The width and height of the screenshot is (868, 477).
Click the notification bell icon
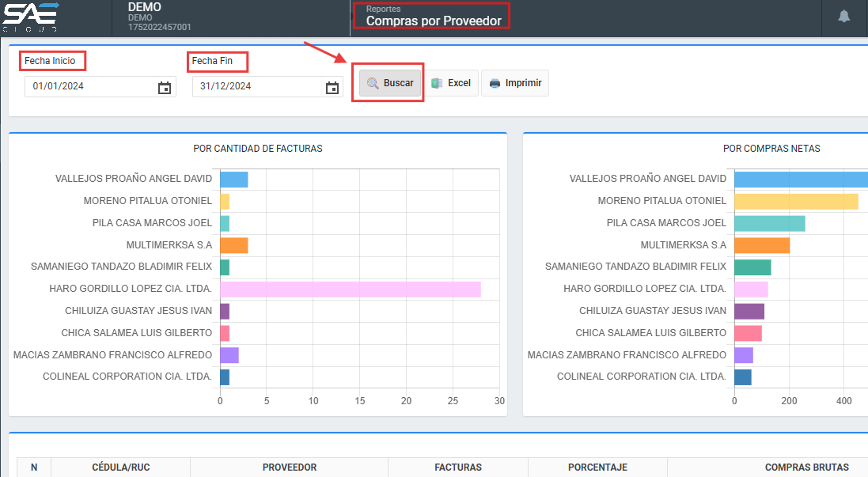point(844,17)
